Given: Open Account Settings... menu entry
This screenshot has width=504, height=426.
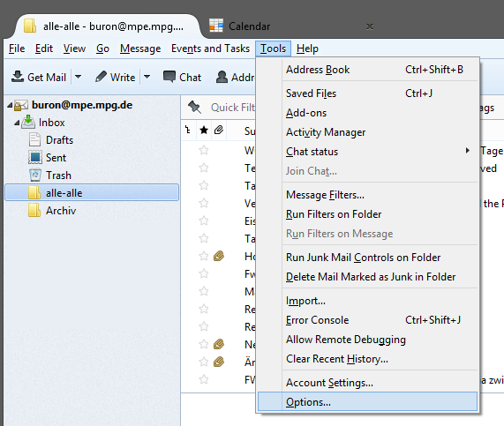Looking at the screenshot, I should click(368, 383).
